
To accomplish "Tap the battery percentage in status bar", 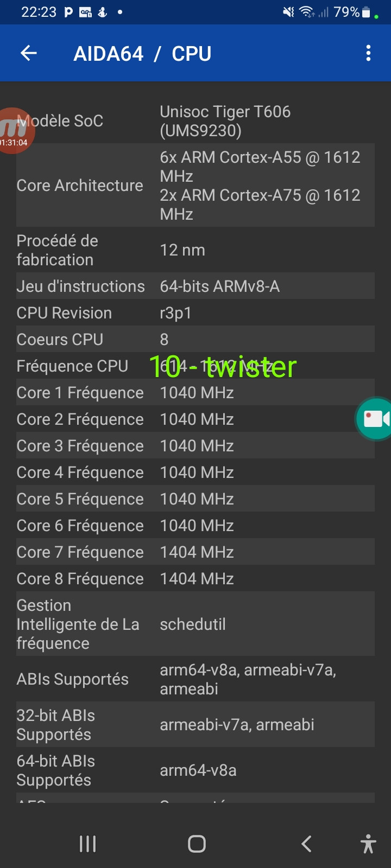I will [346, 12].
